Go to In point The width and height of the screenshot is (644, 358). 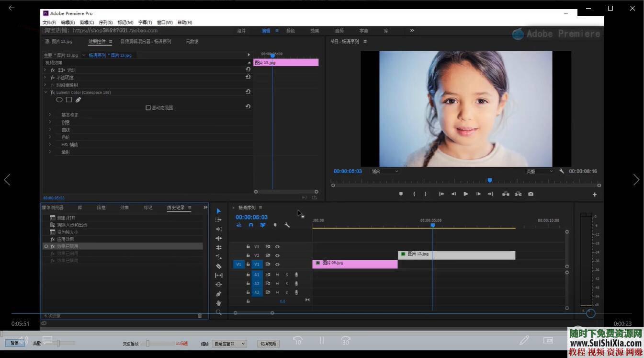point(441,194)
